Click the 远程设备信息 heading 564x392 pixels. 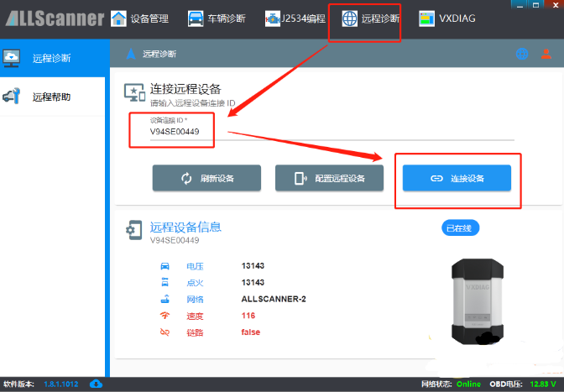pos(185,227)
